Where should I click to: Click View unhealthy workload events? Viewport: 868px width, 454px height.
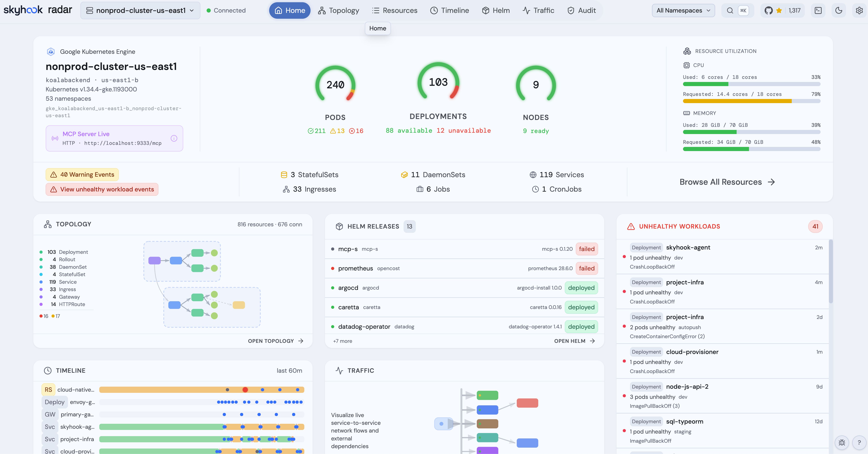102,189
